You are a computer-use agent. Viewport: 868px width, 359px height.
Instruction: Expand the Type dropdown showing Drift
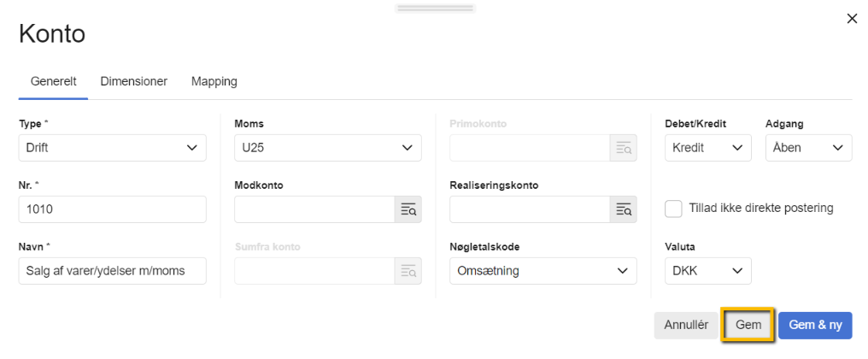[x=112, y=148]
